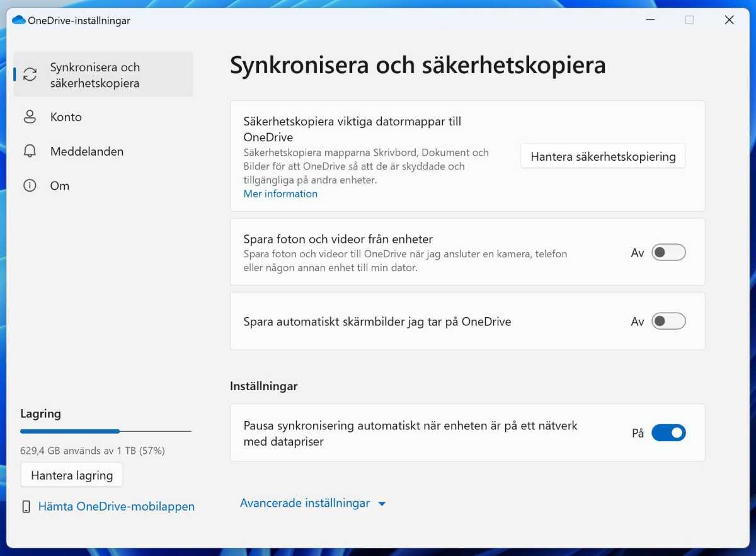This screenshot has width=756, height=556.
Task: Click the Lagring heading
Action: (x=41, y=414)
